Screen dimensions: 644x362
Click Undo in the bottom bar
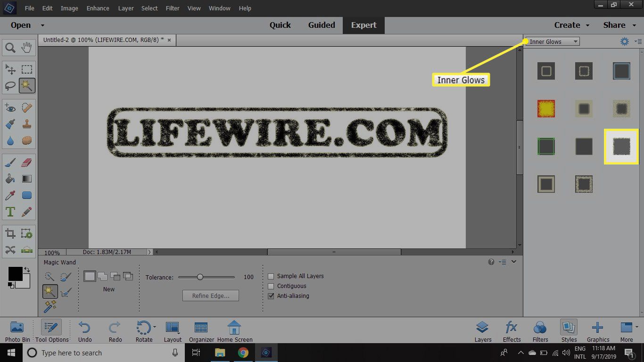(x=85, y=331)
